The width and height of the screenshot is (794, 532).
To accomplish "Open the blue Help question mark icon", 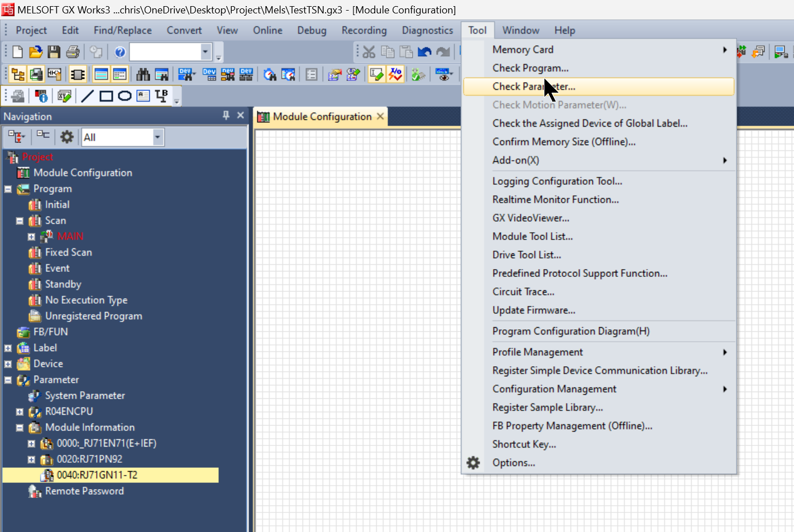I will pyautogui.click(x=120, y=52).
